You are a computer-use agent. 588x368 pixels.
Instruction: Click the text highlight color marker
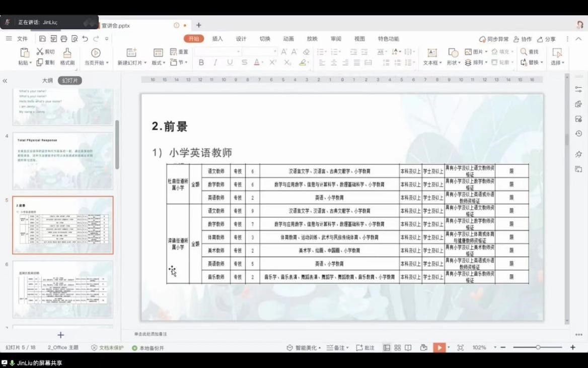[x=302, y=63]
